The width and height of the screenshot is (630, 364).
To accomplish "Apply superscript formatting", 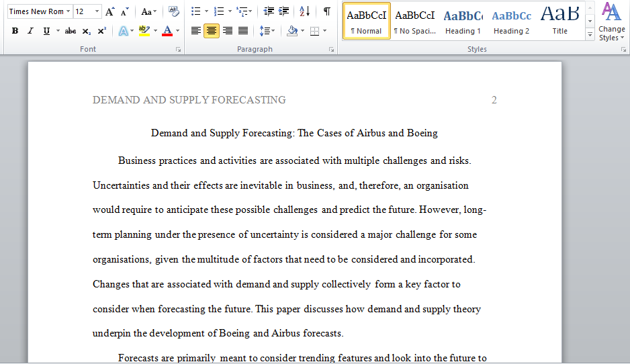I will point(102,31).
